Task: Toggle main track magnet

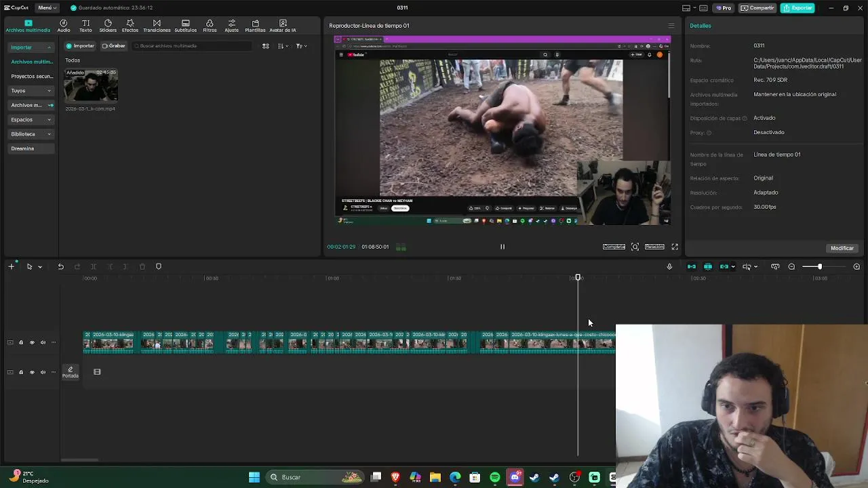Action: pyautogui.click(x=692, y=266)
